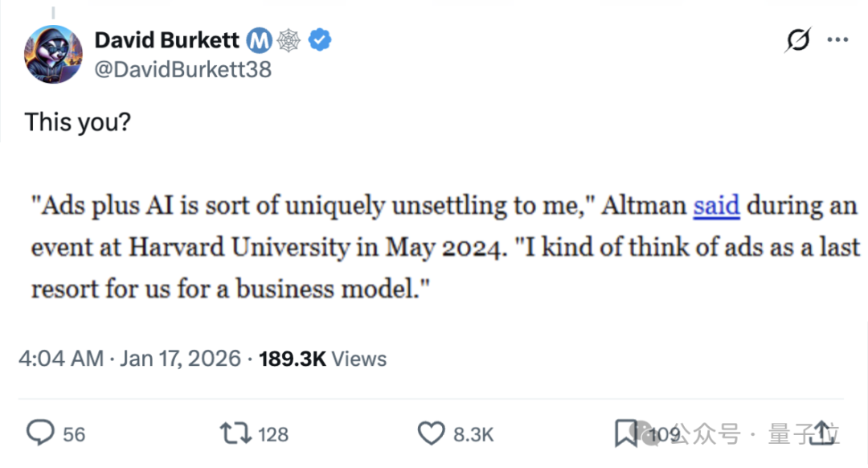The height and width of the screenshot is (468, 868).
Task: Click the reply speech bubble icon
Action: (40, 433)
